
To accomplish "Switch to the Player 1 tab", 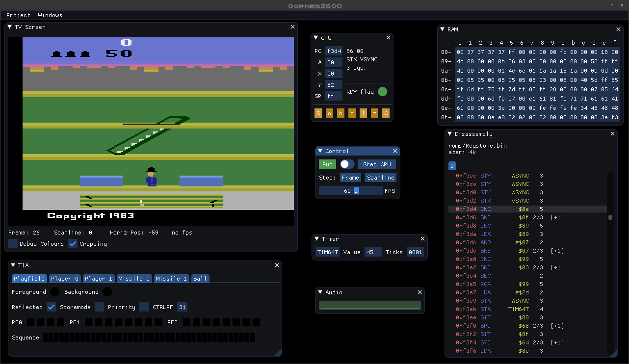I will pyautogui.click(x=99, y=279).
